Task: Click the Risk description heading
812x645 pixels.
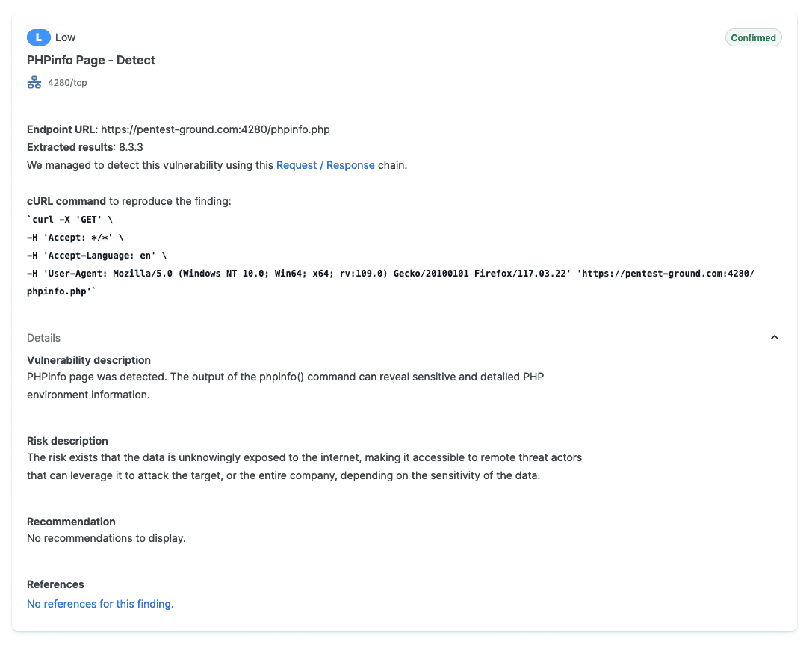Action: (x=67, y=441)
